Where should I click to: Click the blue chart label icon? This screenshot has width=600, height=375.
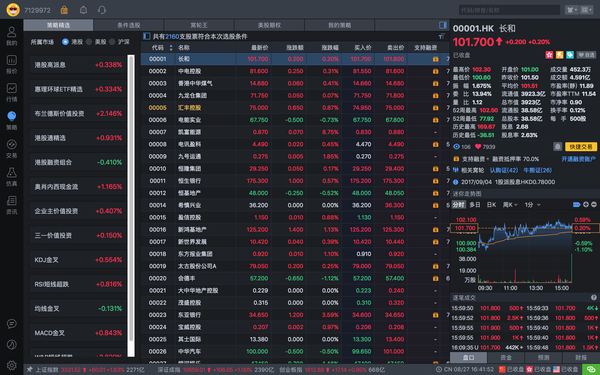coord(577,205)
